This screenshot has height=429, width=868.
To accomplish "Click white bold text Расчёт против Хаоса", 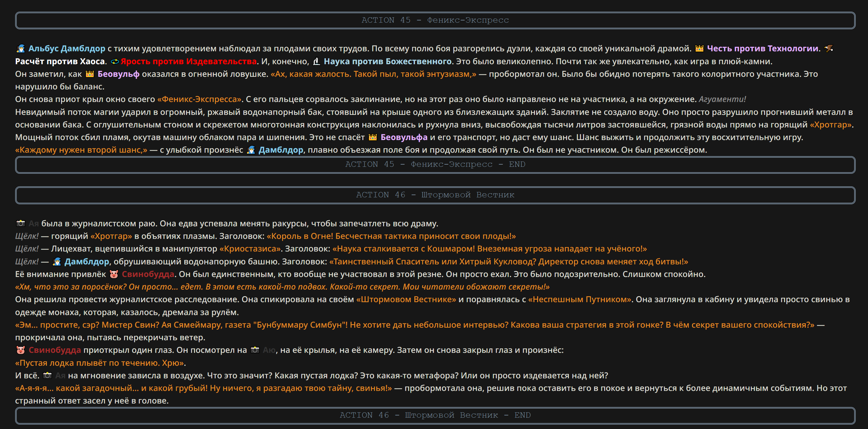I will click(x=60, y=61).
